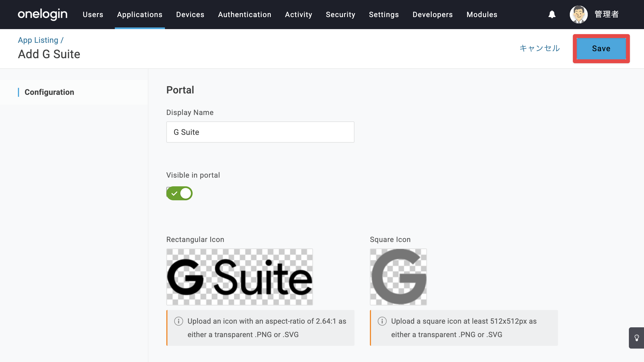
Task: Open the Activity menu
Action: pyautogui.click(x=298, y=15)
